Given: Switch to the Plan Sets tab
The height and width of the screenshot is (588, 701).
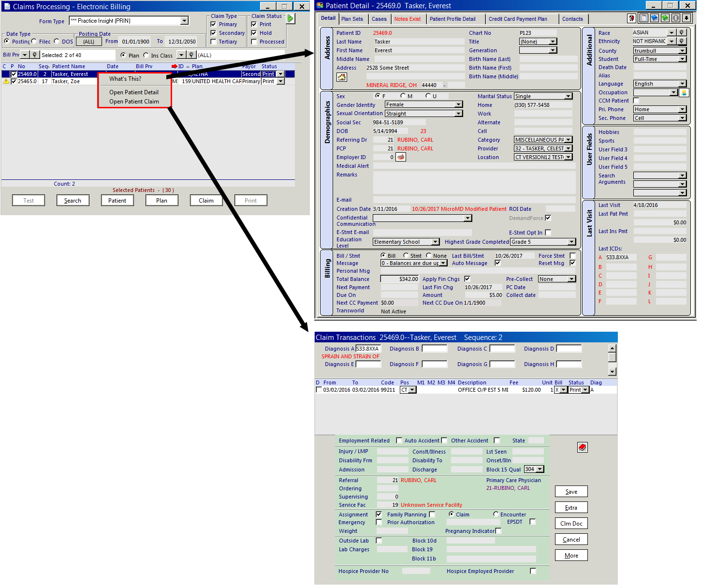Looking at the screenshot, I should [352, 19].
